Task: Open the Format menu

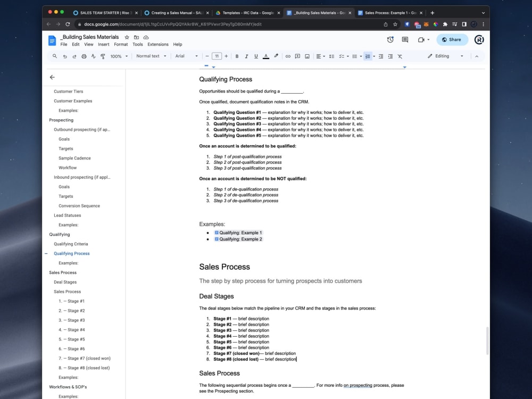Action: tap(121, 45)
